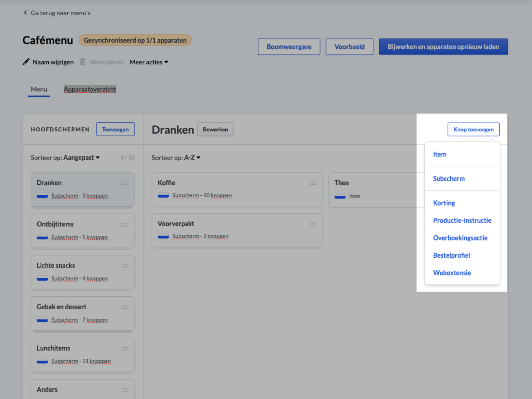The height and width of the screenshot is (399, 532).
Task: Click the Knop toevoegen button
Action: tap(473, 129)
